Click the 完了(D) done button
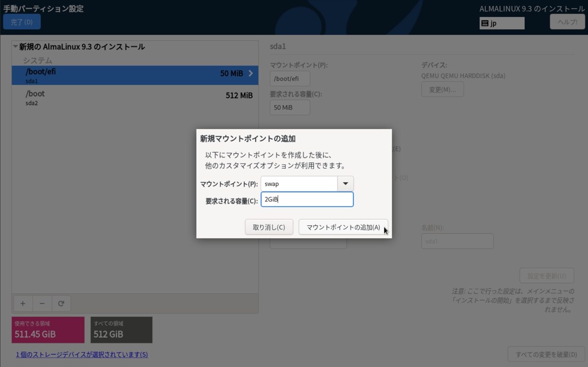The image size is (588, 367). coord(22,22)
